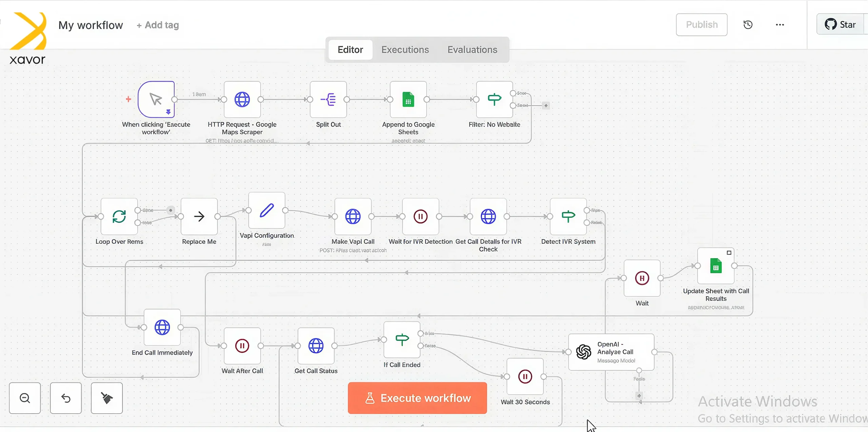The image size is (868, 432).
Task: Click plus connector after Filter: No Website
Action: click(546, 106)
